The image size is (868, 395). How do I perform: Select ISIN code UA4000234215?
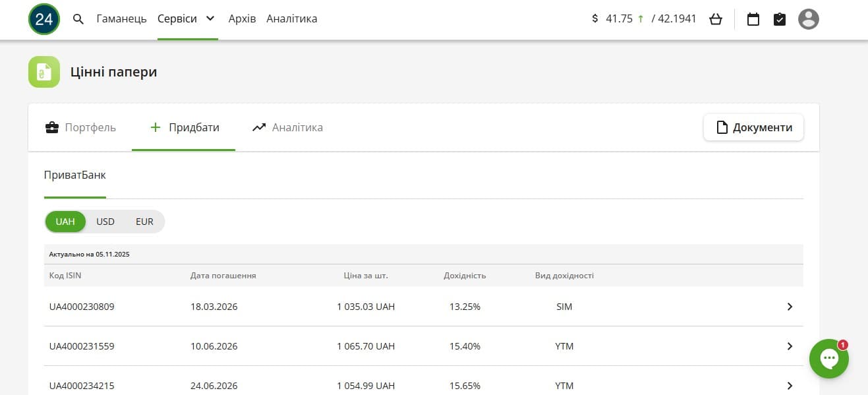pyautogui.click(x=82, y=386)
